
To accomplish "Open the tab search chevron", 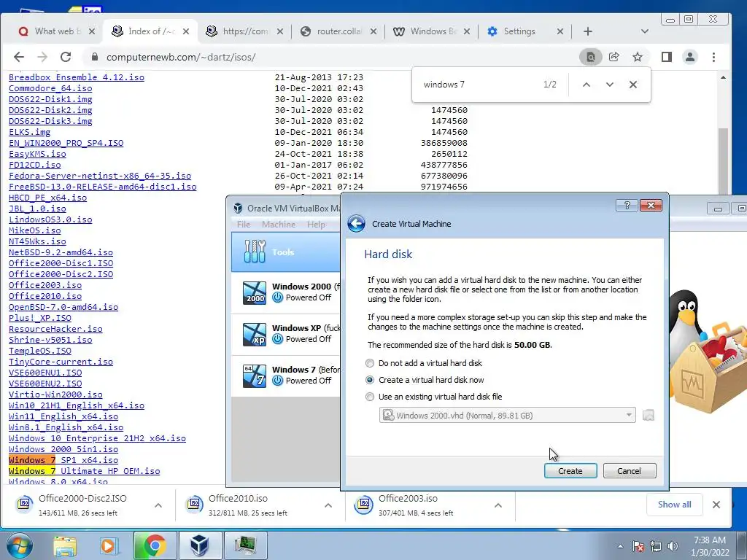I will pos(645,31).
